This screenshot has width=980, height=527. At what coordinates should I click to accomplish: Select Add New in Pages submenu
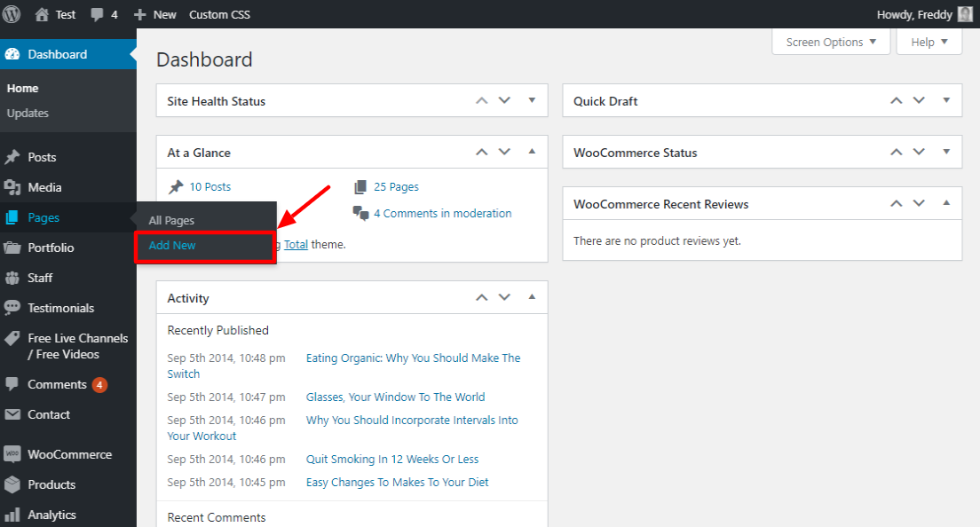[172, 245]
